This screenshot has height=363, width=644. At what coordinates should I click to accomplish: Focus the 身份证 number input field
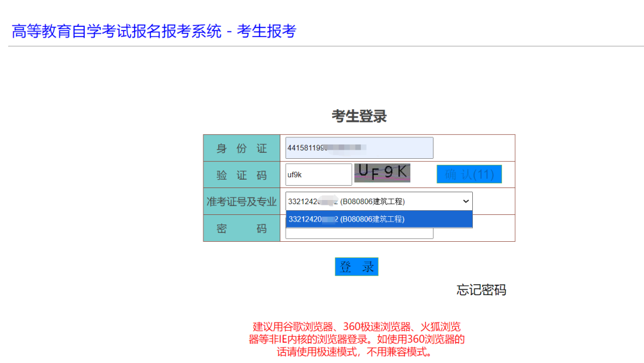click(359, 148)
